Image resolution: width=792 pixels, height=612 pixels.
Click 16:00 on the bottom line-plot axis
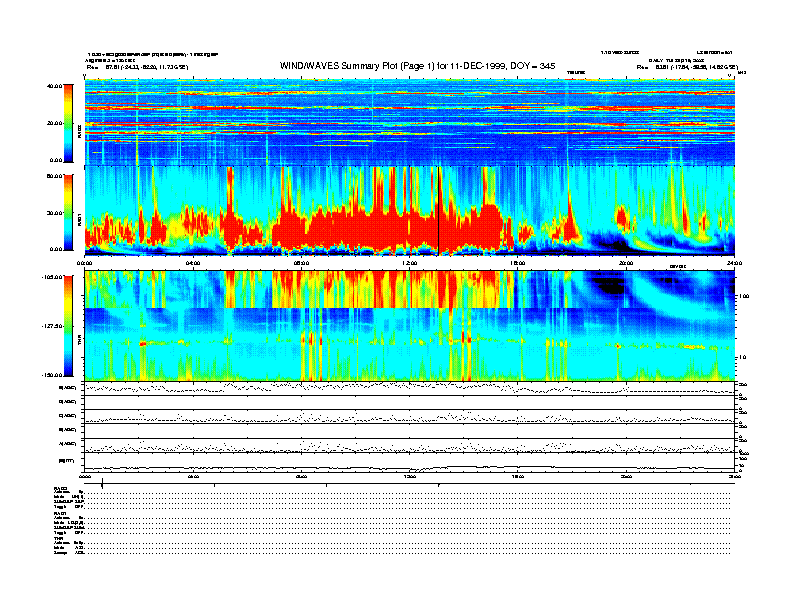(518, 476)
